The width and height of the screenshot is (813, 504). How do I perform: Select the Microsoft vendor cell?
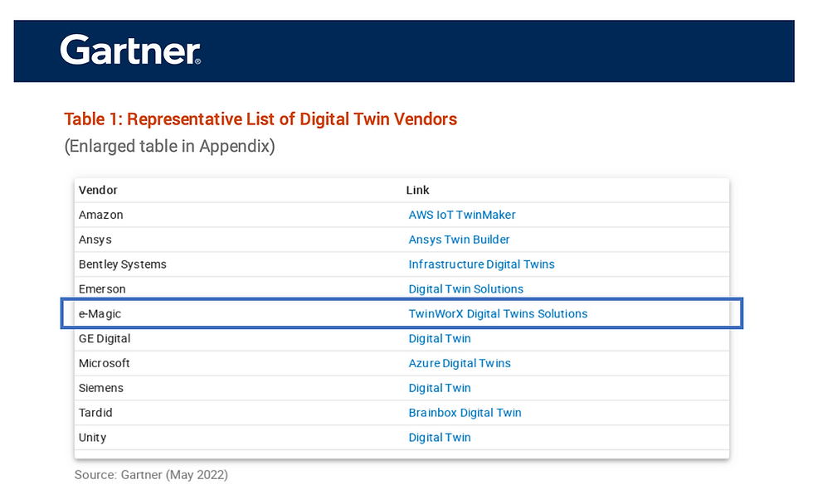104,364
